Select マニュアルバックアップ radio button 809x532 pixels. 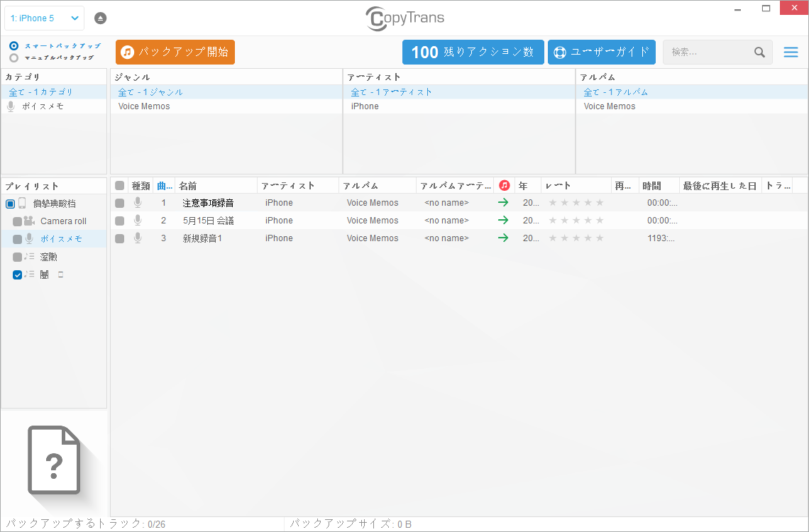click(14, 57)
